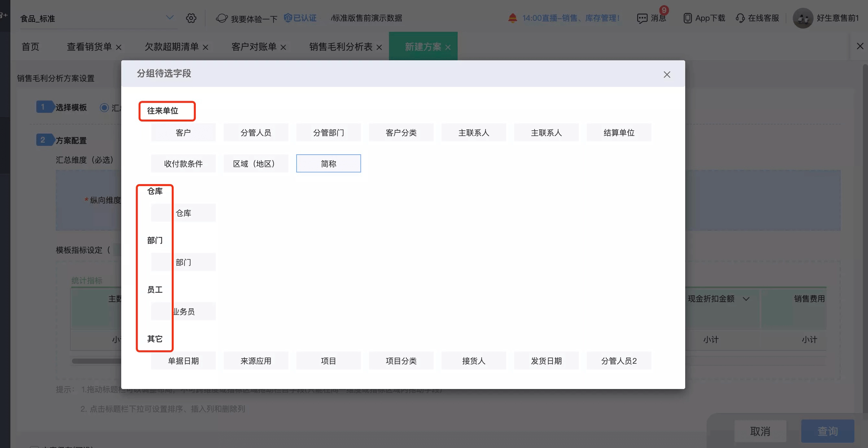Pick the 仓库 field button
This screenshot has height=448, width=868.
click(183, 213)
